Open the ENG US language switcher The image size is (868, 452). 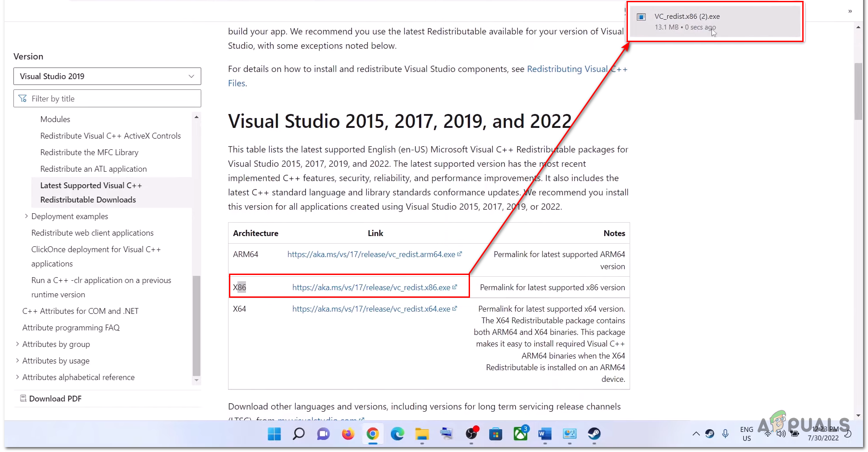pos(746,434)
